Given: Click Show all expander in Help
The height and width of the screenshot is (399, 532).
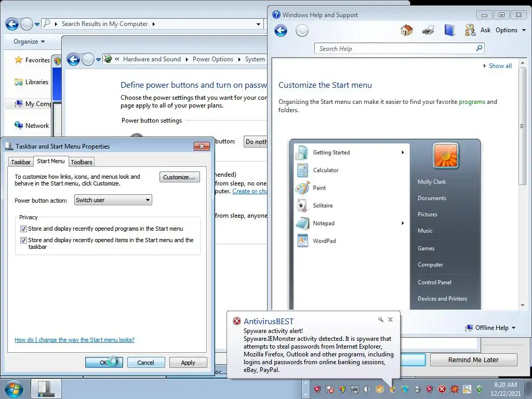Looking at the screenshot, I should [x=497, y=66].
